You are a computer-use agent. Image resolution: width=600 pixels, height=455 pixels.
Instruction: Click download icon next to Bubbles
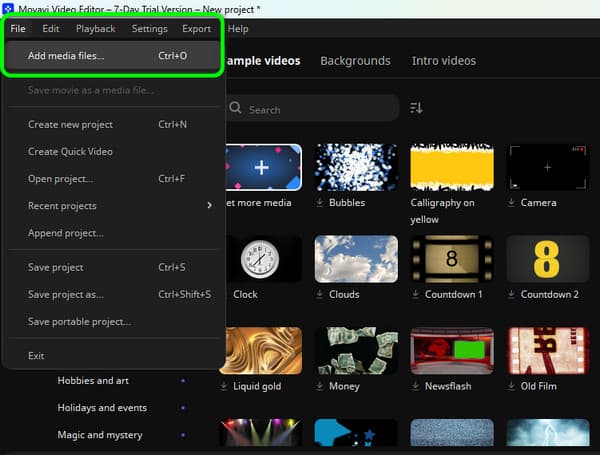320,202
